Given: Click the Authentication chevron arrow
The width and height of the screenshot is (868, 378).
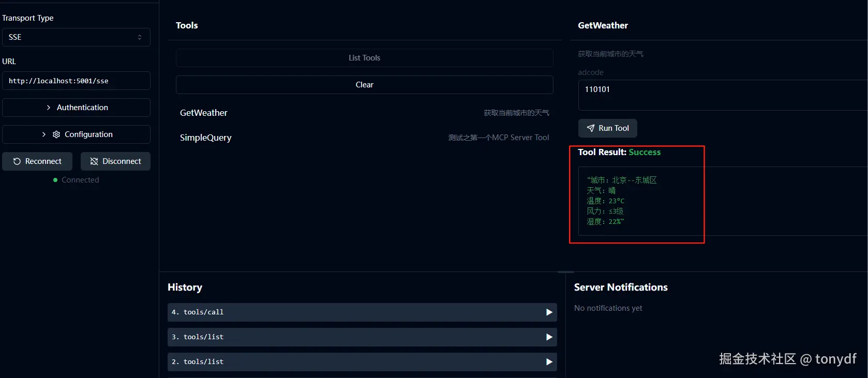Looking at the screenshot, I should pos(49,108).
